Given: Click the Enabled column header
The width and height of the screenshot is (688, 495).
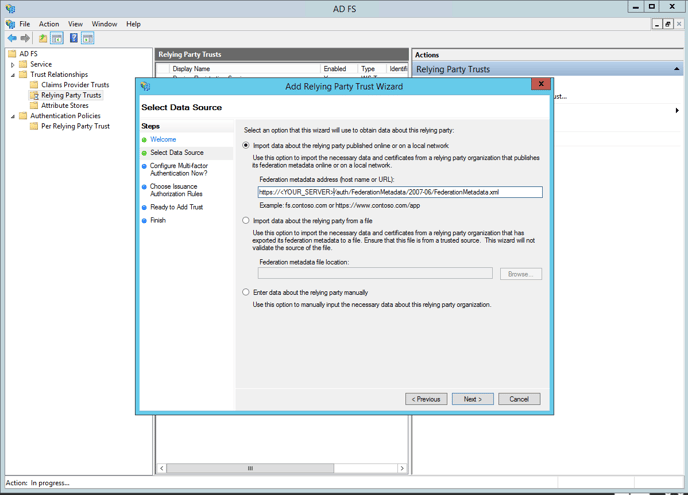Looking at the screenshot, I should [x=339, y=68].
